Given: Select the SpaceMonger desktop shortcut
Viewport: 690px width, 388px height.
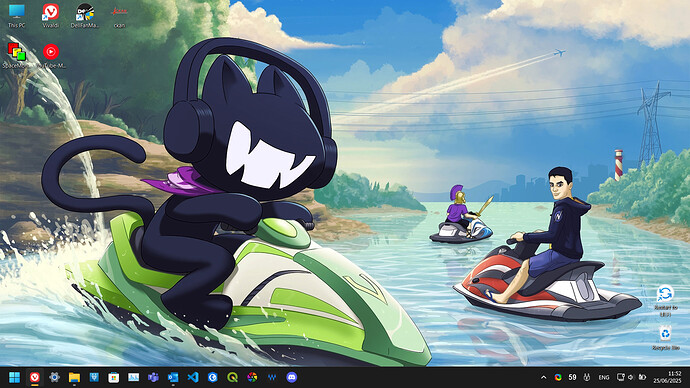Looking at the screenshot, I should 16,56.
